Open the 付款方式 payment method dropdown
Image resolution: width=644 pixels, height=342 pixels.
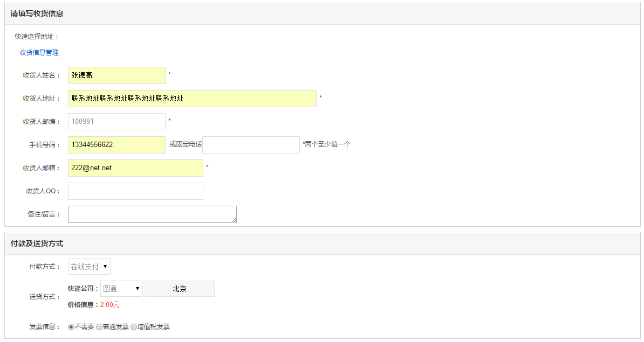[89, 267]
